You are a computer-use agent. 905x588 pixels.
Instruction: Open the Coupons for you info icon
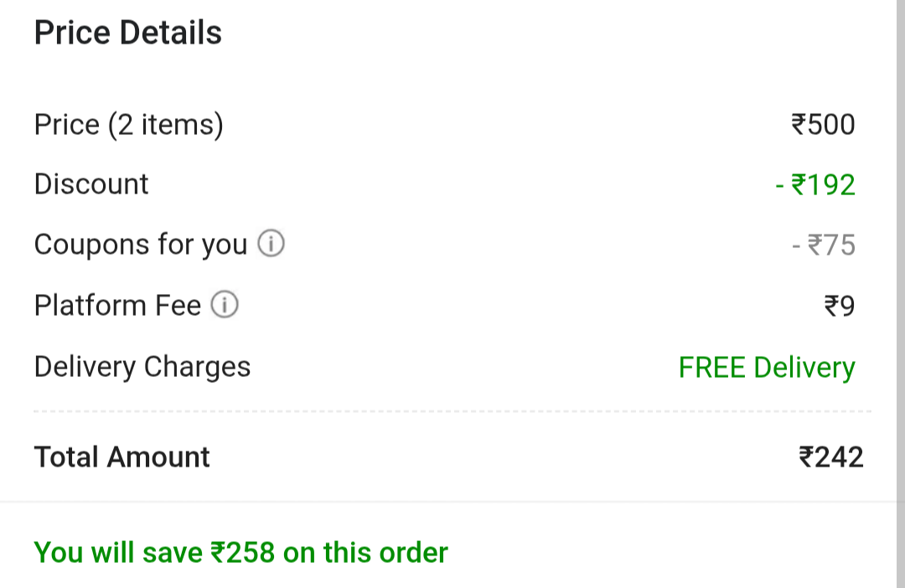[271, 243]
